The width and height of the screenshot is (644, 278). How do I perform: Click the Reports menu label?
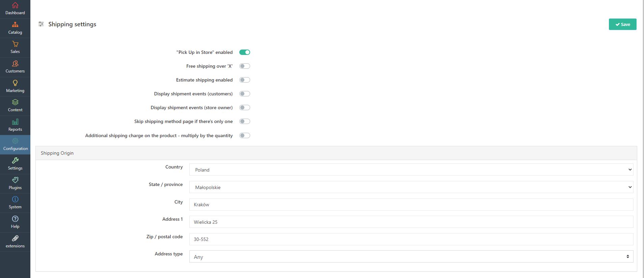click(x=15, y=129)
